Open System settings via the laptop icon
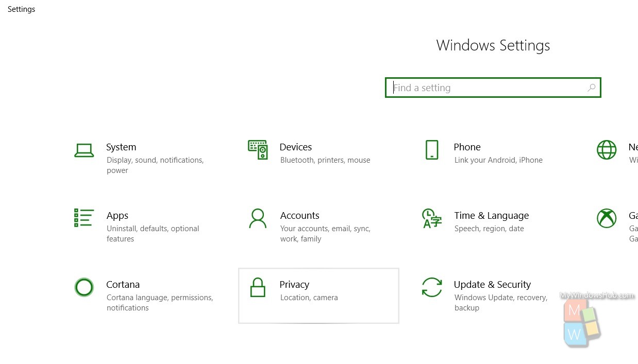 pos(84,150)
